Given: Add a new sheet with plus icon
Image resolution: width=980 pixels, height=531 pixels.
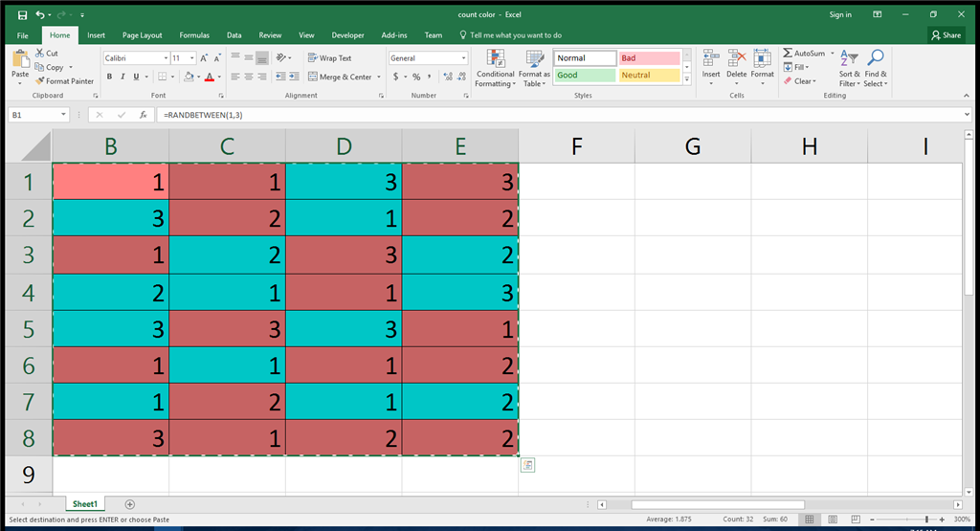Looking at the screenshot, I should point(129,504).
